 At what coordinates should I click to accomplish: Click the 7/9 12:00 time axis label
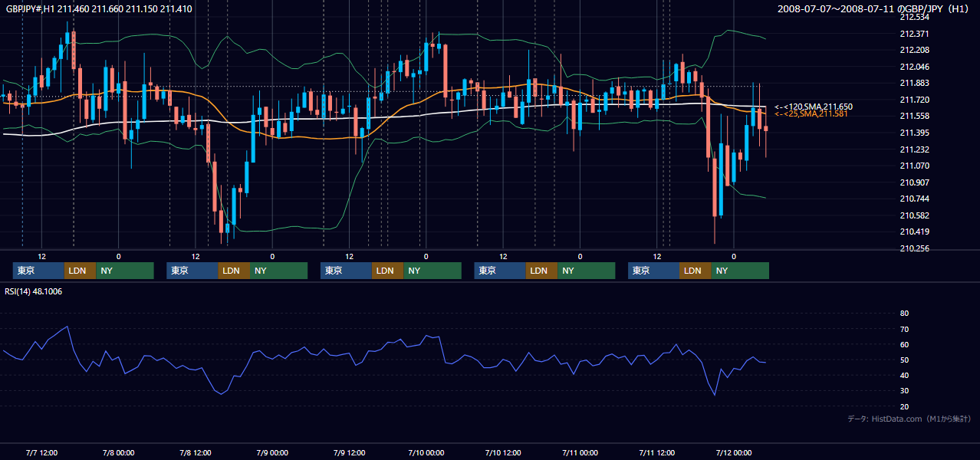(349, 452)
